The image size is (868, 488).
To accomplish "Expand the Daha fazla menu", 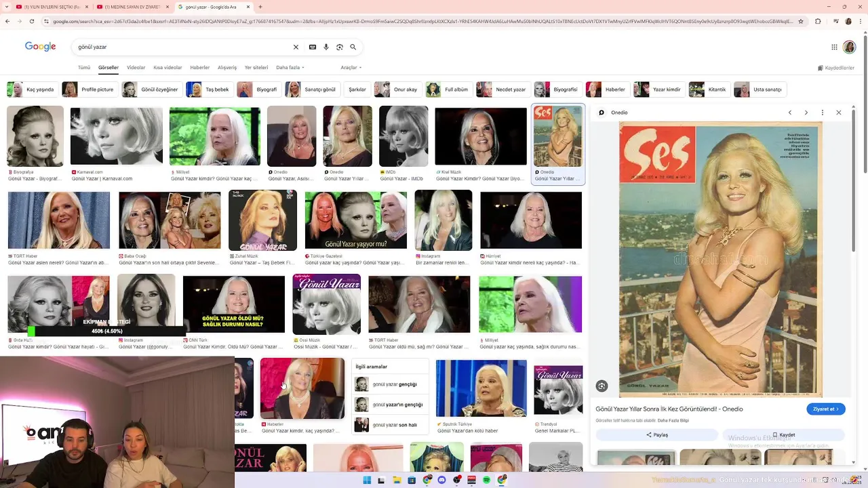I will pos(290,68).
